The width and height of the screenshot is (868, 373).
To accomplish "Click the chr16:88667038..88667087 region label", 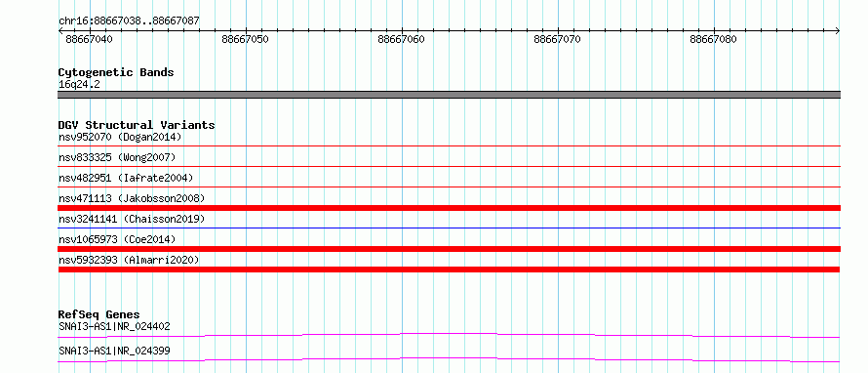I will click(x=129, y=21).
